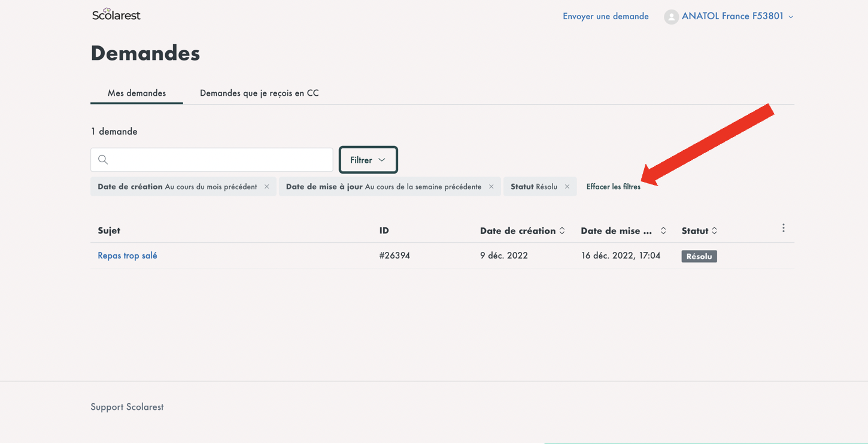Click the Résolu status badge
The image size is (868, 444).
[x=699, y=256]
